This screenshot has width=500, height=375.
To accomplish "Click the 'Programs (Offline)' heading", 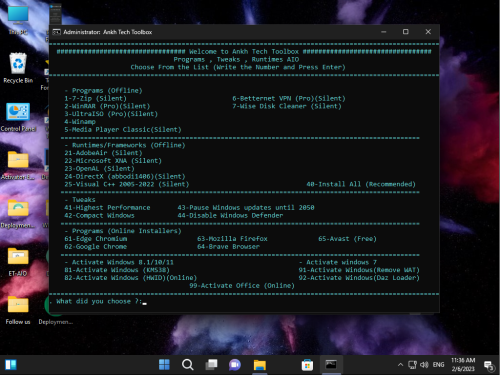I will pyautogui.click(x=107, y=90).
